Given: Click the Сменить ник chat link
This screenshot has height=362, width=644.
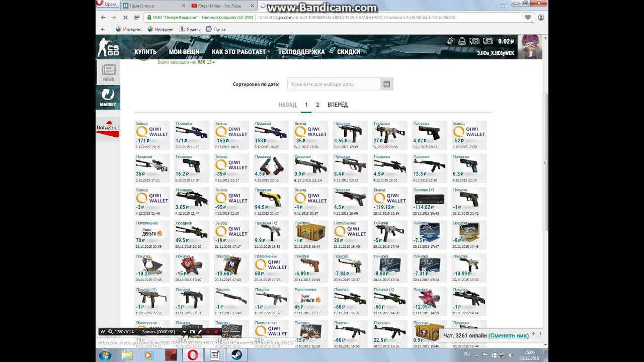Looking at the screenshot, I should [x=508, y=335].
